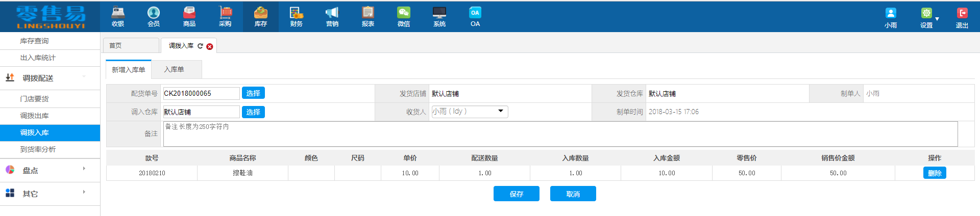Image resolution: width=980 pixels, height=216 pixels.
Task: Click 选择 next to 调入仓库
Action: click(x=253, y=112)
